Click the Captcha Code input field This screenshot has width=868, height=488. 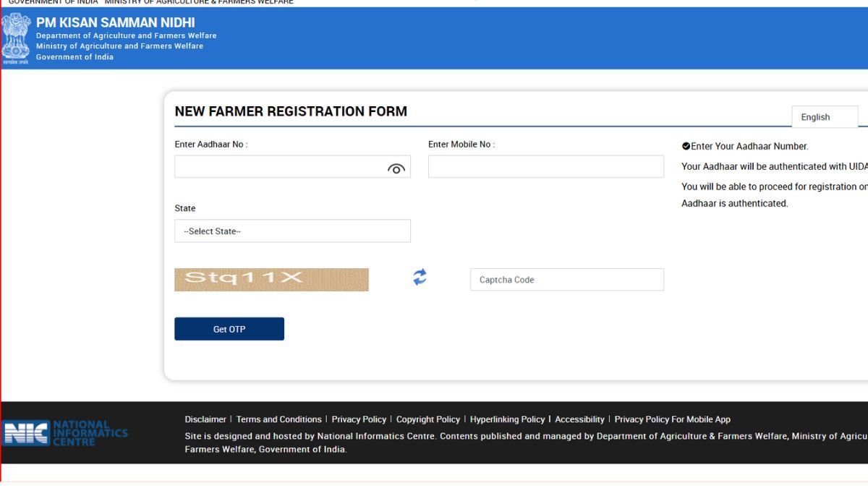tap(567, 279)
